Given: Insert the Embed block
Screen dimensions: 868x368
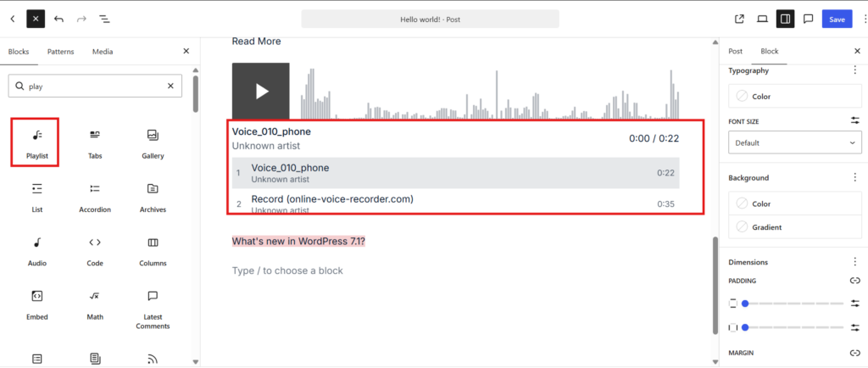Looking at the screenshot, I should tap(37, 304).
